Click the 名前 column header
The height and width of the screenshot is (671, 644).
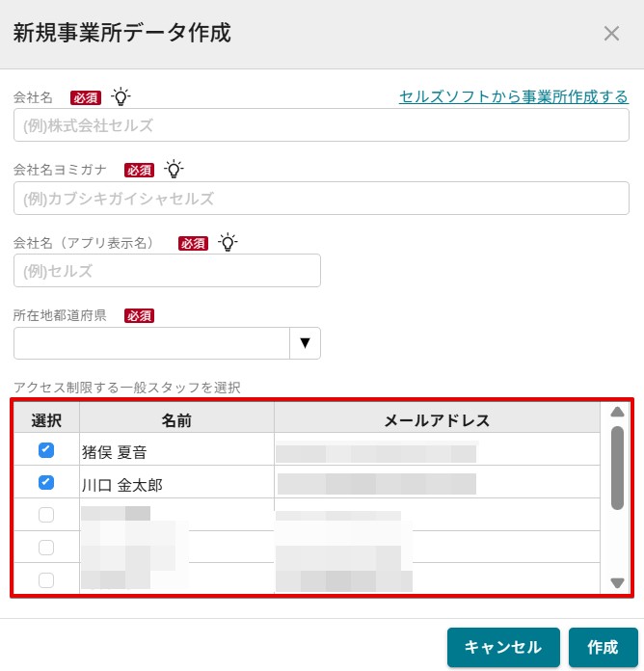coord(176,420)
